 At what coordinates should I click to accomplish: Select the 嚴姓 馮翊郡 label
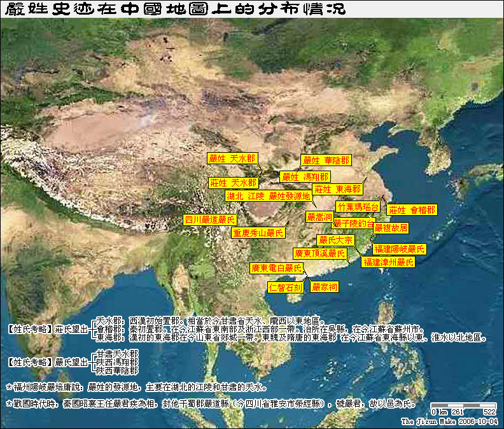tap(305, 176)
